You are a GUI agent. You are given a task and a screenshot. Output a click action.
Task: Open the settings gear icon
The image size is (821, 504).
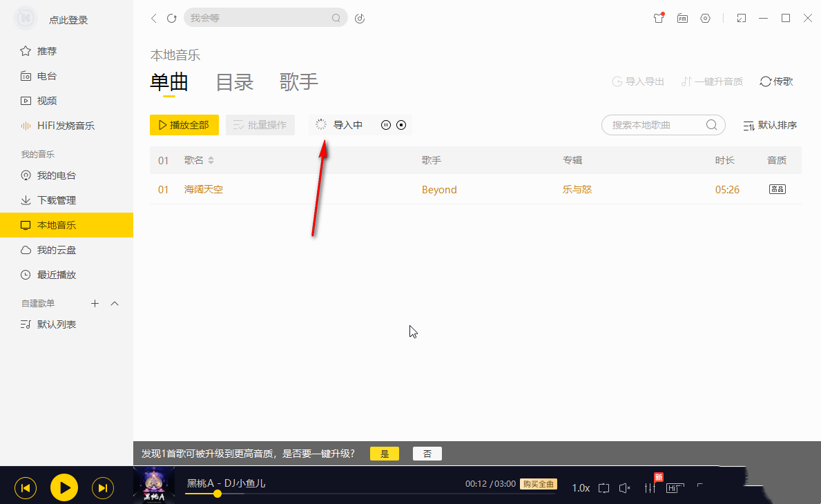tap(705, 18)
